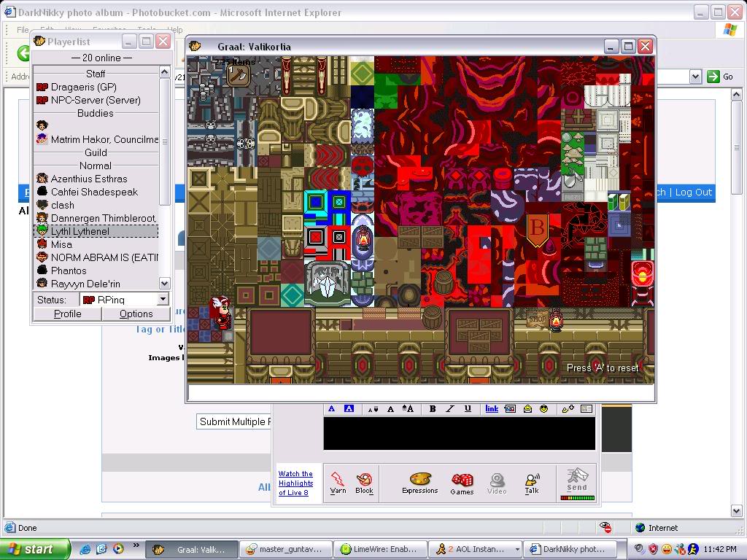Click the Warn lightning bolt icon
Viewport: 747px width, 560px height.
338,481
